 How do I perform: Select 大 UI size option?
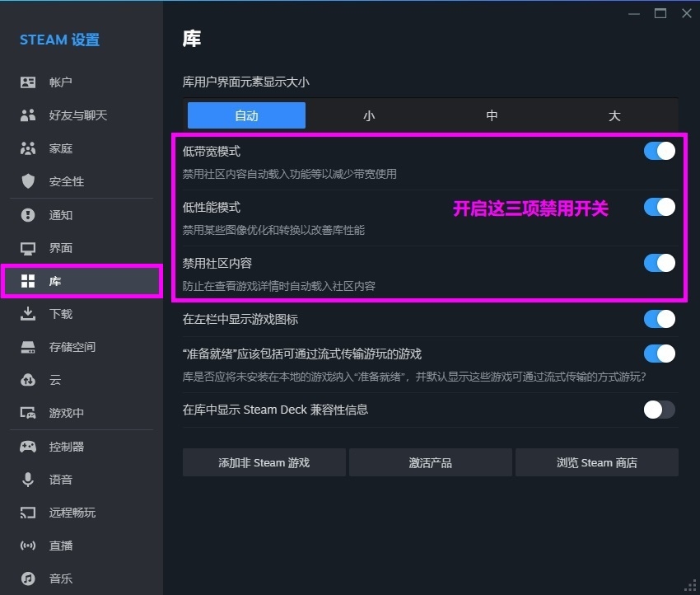pos(614,115)
